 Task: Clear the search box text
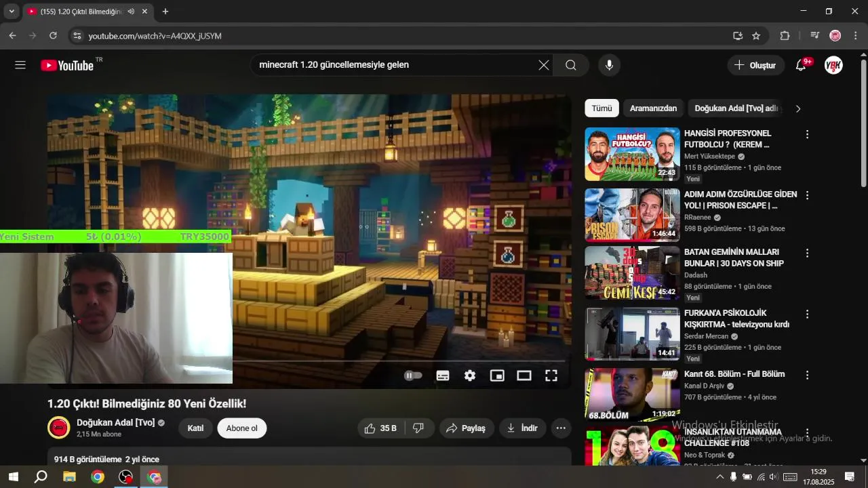[544, 65]
